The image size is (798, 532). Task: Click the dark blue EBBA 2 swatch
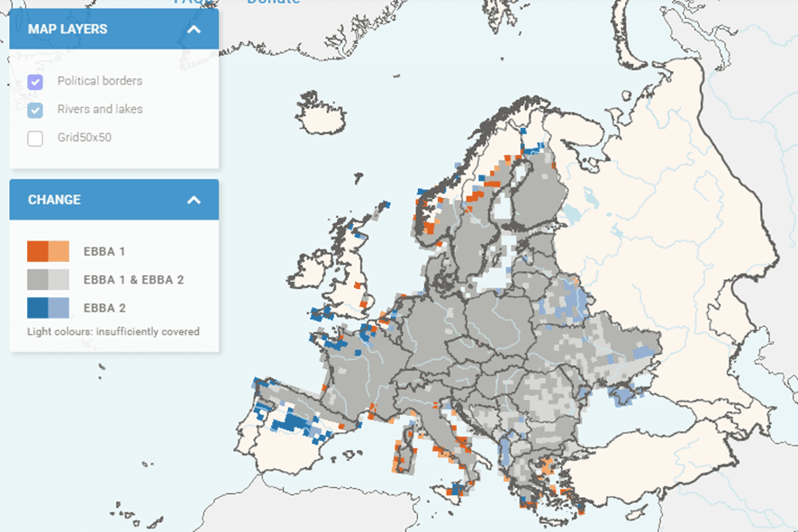pos(37,308)
